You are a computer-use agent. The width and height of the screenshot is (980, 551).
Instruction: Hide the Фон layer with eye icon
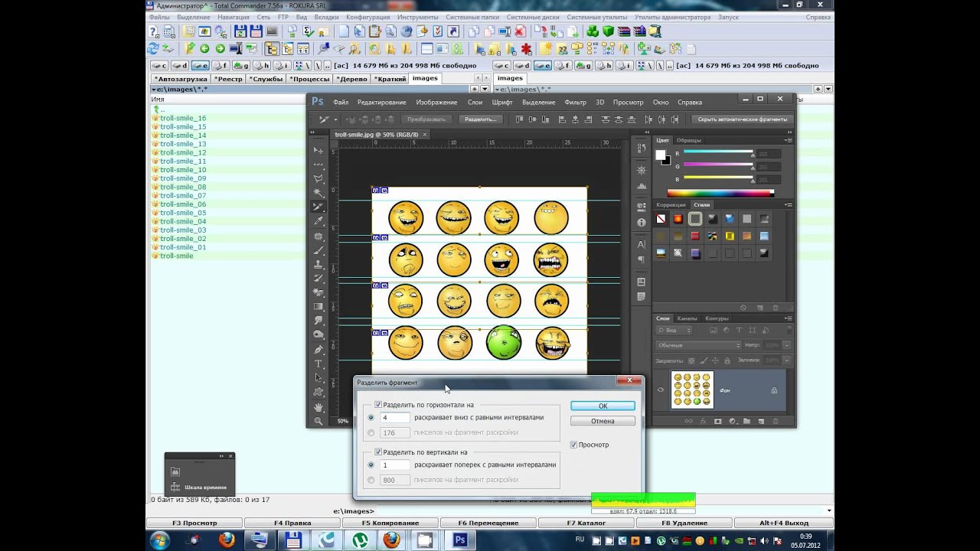tap(661, 390)
